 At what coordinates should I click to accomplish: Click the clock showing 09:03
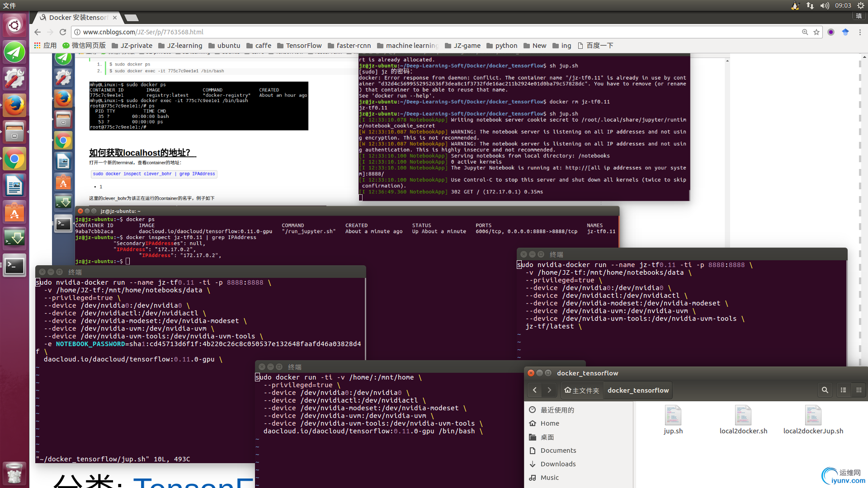tap(843, 5)
